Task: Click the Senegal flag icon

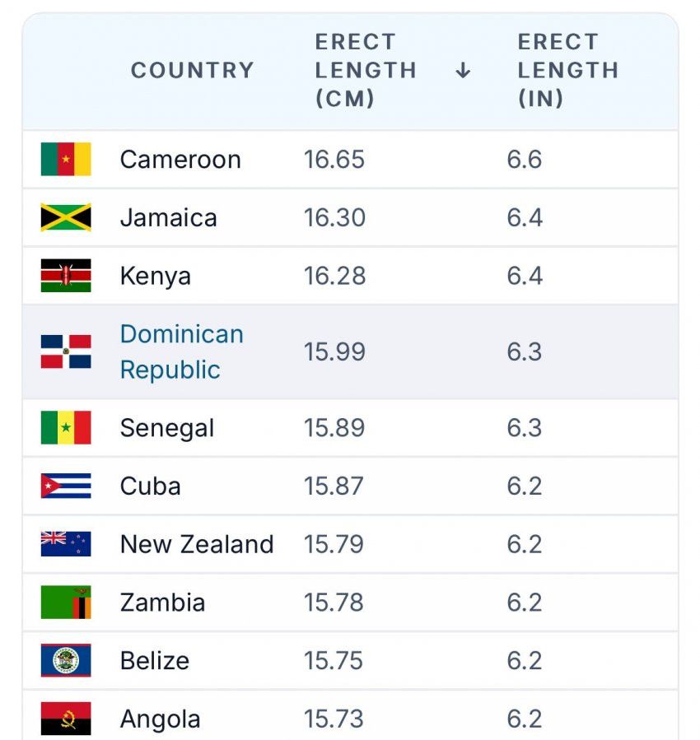Action: (66, 428)
